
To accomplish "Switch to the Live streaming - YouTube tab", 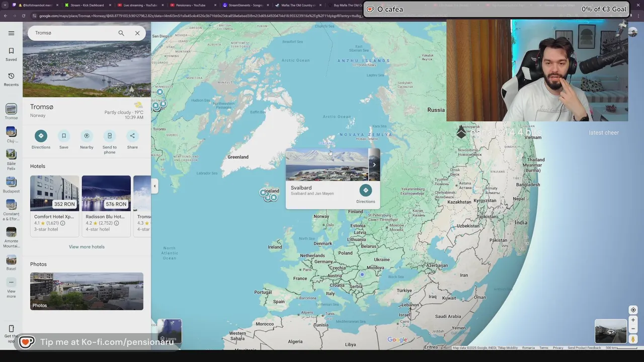I will point(140,5).
